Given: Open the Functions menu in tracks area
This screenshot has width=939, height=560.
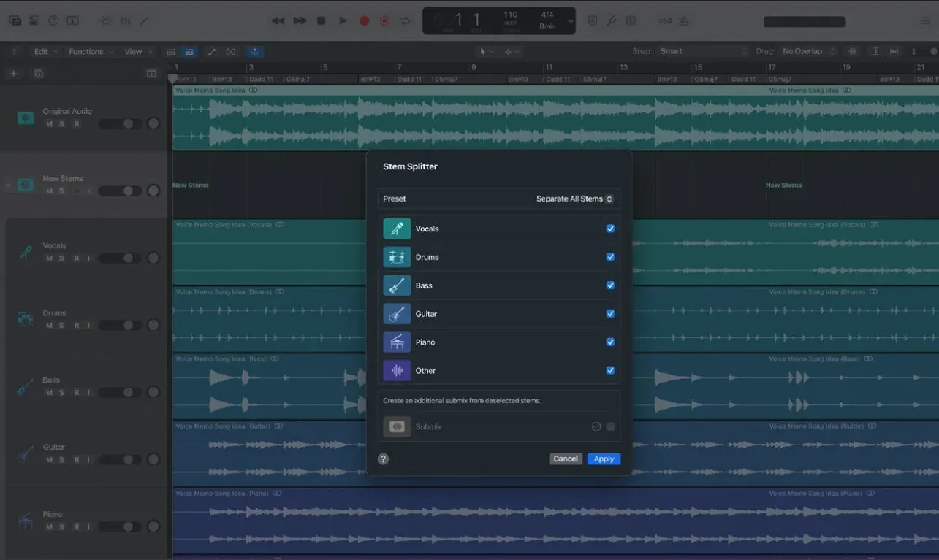Looking at the screenshot, I should [91, 52].
